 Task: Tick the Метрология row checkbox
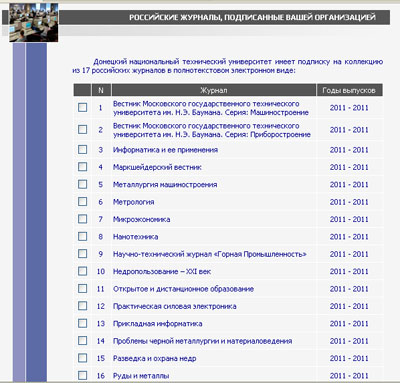pos(82,202)
